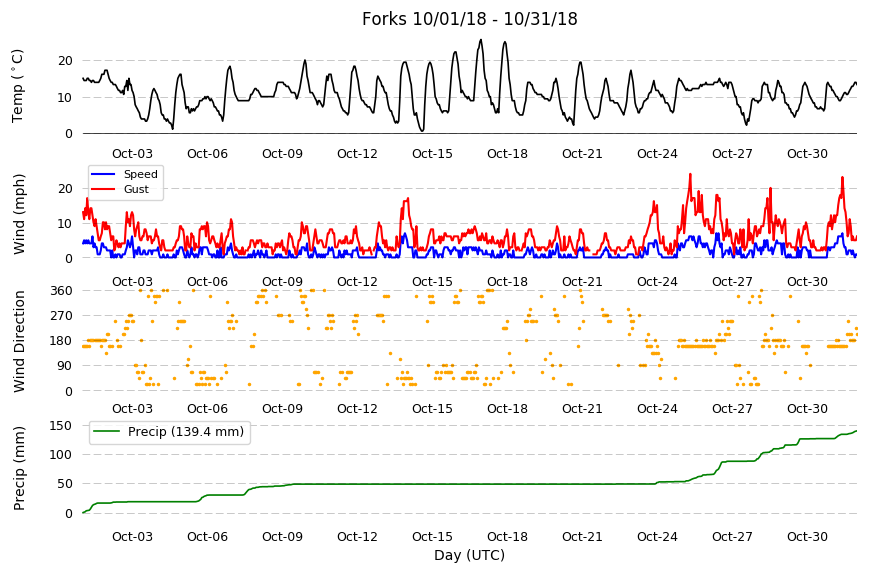This screenshot has width=870, height=573.
Task: Click the Wind Direction axis label
Action: (x=19, y=341)
